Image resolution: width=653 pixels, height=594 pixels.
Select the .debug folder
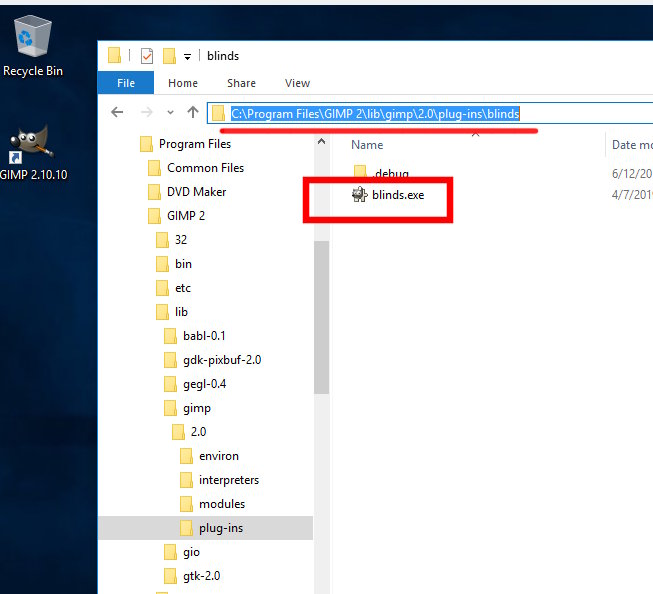381,173
